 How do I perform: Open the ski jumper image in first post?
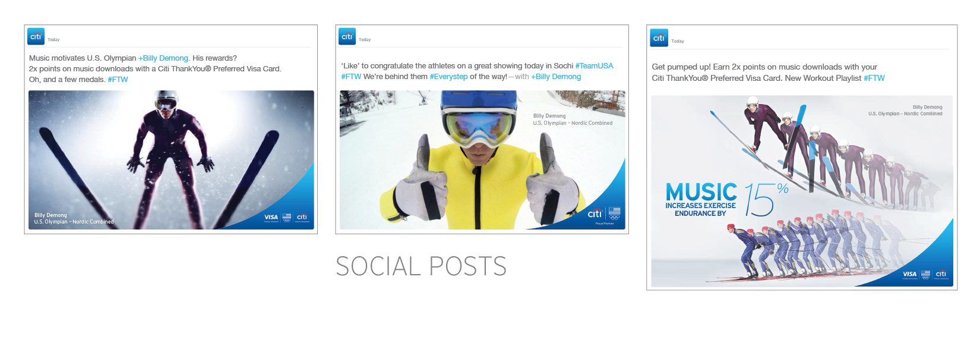click(x=171, y=160)
